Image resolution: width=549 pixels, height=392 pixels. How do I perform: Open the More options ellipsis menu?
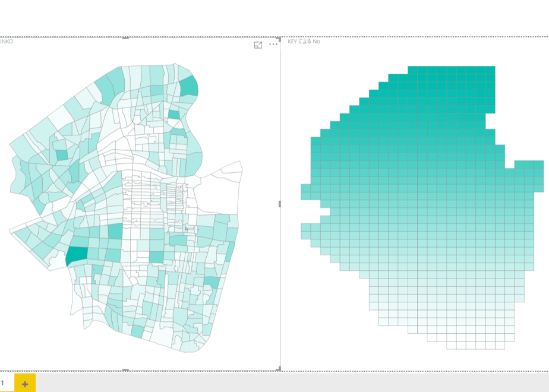pyautogui.click(x=273, y=45)
